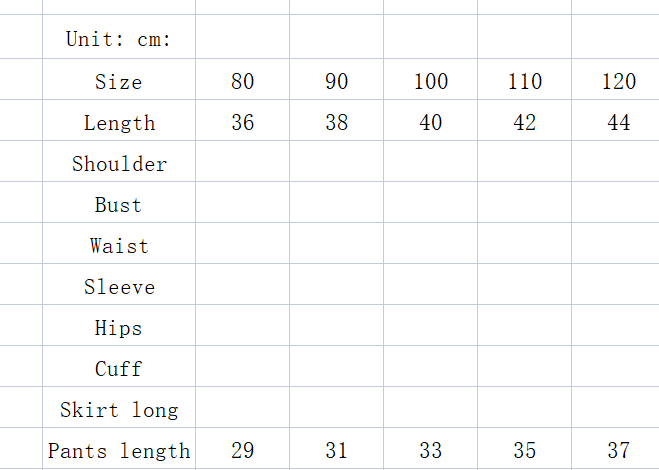659x470 pixels.
Task: Click the size 120 cell
Action: 618,81
